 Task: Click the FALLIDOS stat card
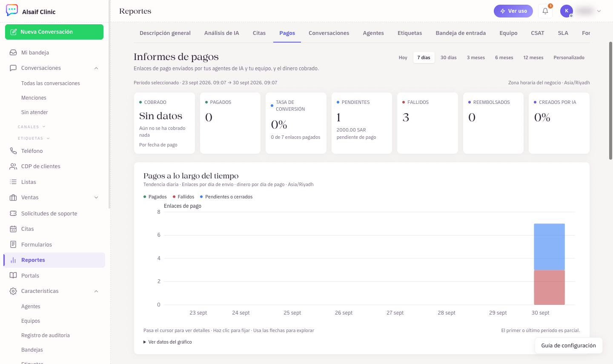click(x=427, y=123)
